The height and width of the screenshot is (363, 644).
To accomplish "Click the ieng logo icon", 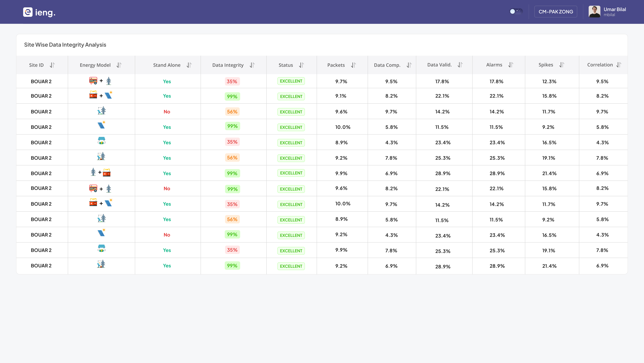I will [x=28, y=12].
